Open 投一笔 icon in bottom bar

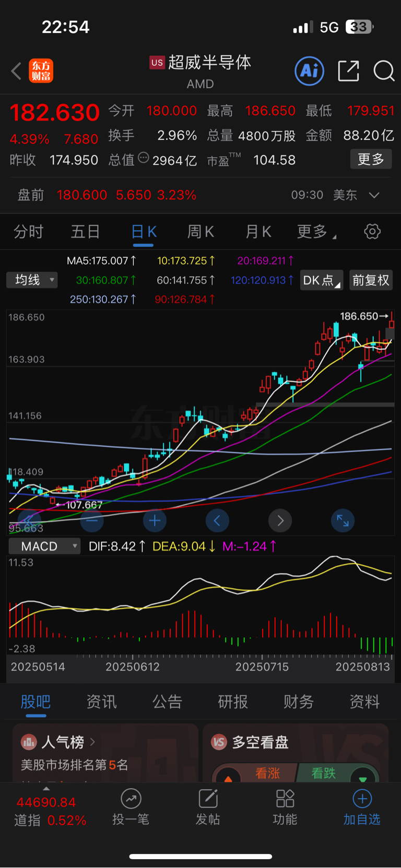coord(131,799)
